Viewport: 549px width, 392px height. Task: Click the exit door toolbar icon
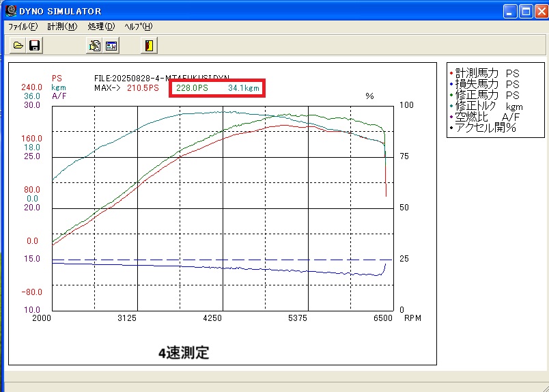150,46
